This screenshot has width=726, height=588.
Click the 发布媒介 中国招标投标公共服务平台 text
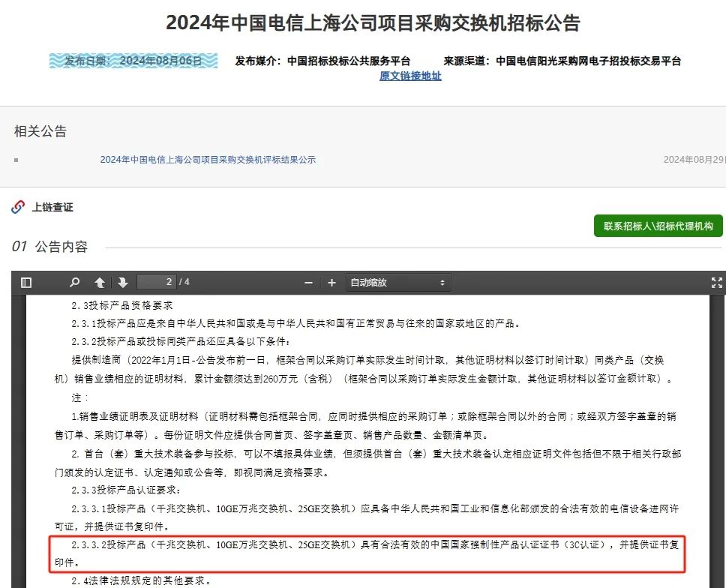[x=322, y=61]
